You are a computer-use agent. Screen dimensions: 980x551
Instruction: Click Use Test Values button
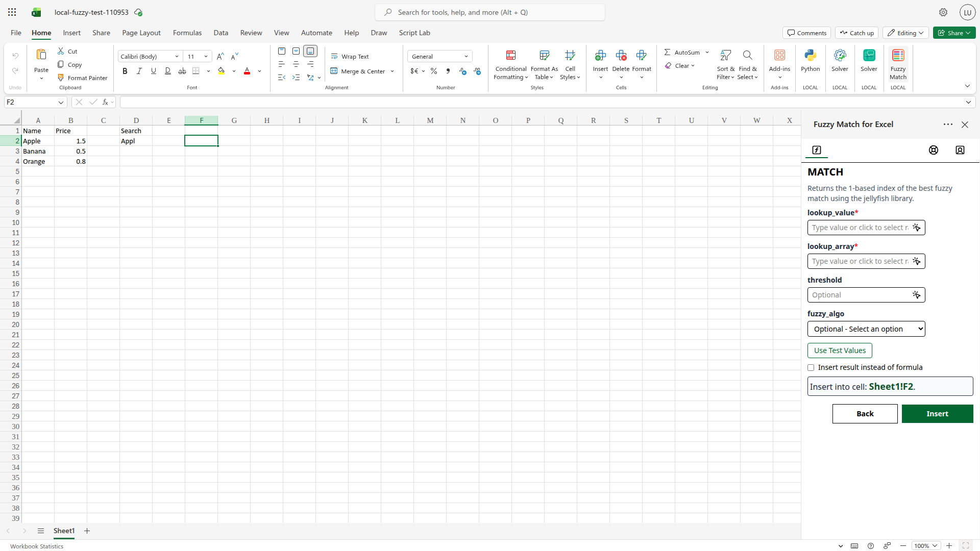click(x=840, y=350)
